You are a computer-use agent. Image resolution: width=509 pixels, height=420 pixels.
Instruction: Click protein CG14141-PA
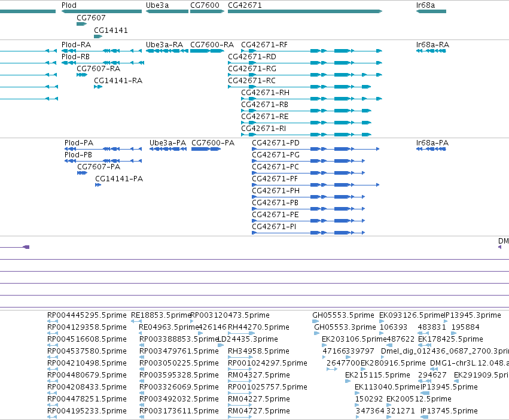pos(119,179)
